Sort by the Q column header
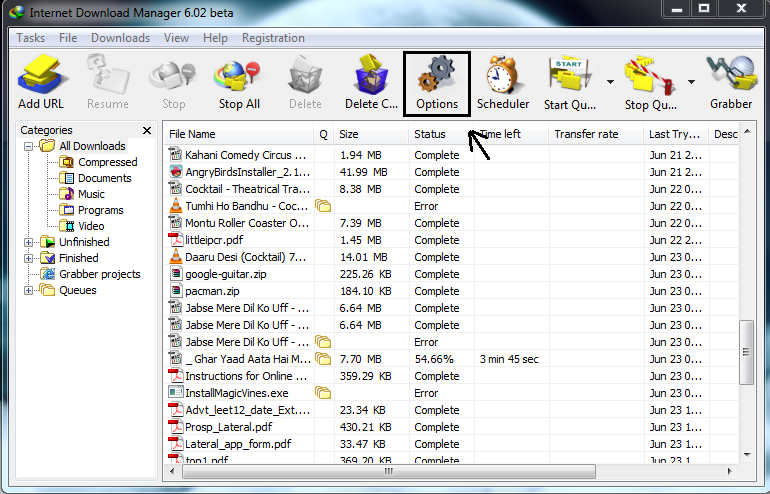The width and height of the screenshot is (770, 494). click(323, 134)
